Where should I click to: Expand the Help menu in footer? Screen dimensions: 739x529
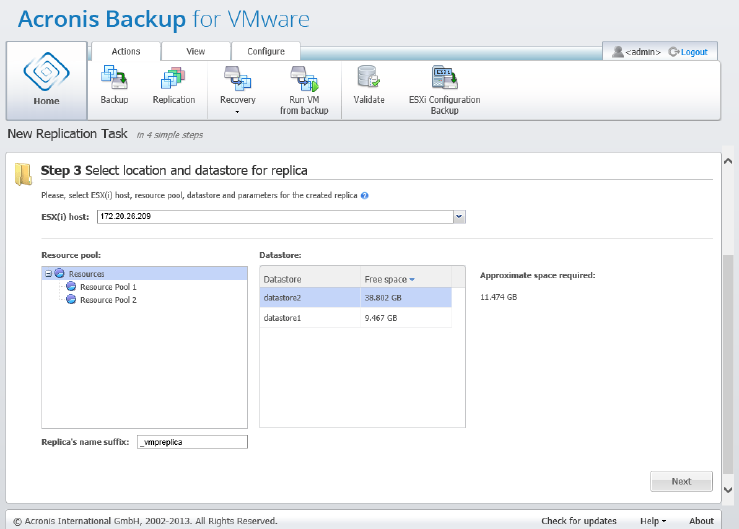coord(654,521)
